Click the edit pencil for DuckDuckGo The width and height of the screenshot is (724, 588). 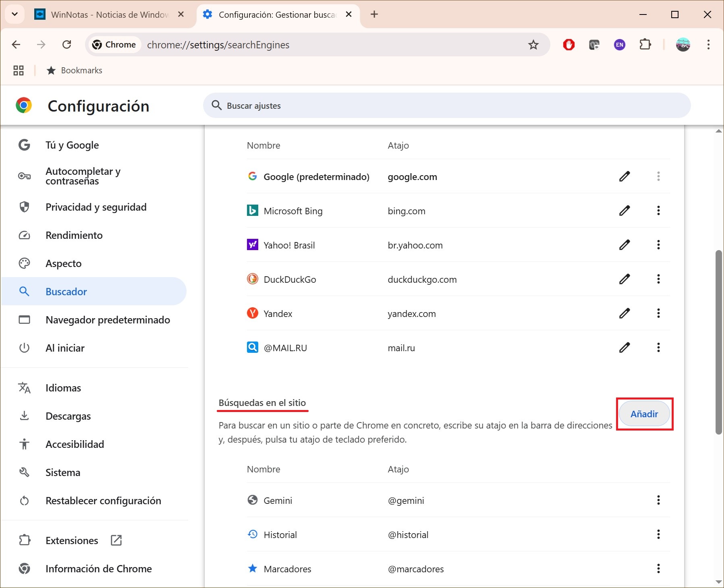624,279
